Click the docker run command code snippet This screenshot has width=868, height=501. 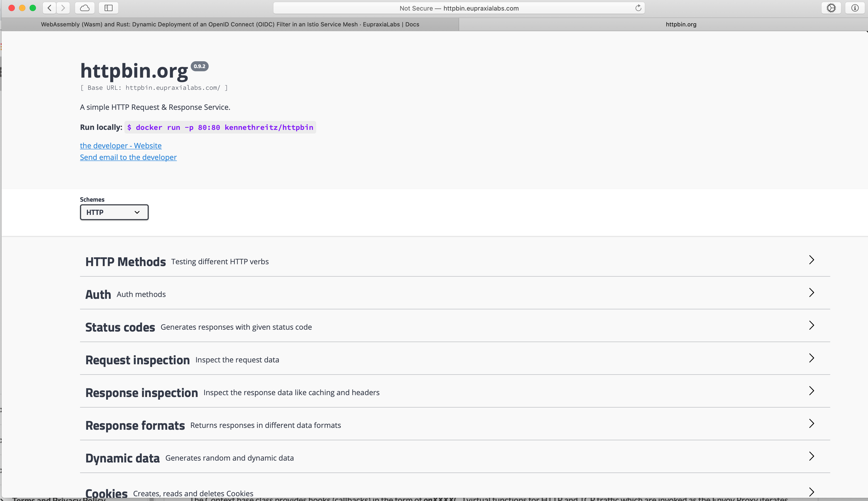220,127
